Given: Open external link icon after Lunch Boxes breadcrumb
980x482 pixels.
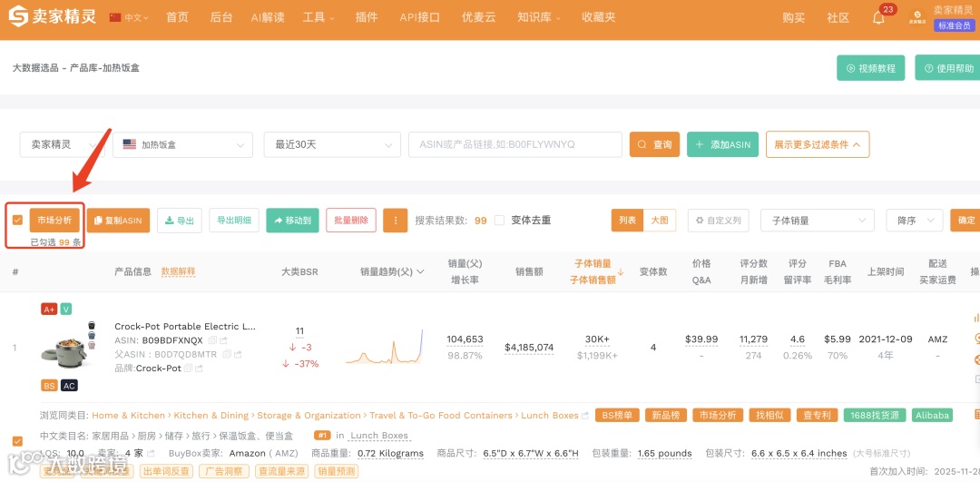Looking at the screenshot, I should [585, 415].
